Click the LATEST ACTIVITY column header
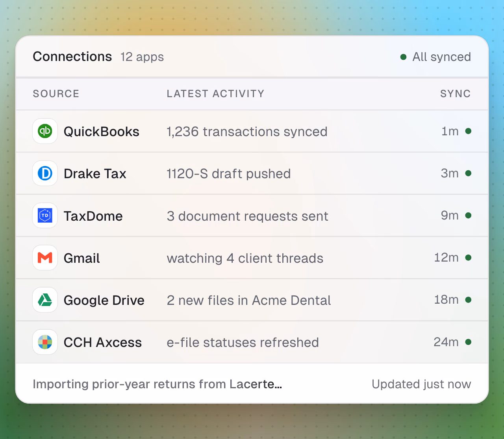 coord(215,94)
